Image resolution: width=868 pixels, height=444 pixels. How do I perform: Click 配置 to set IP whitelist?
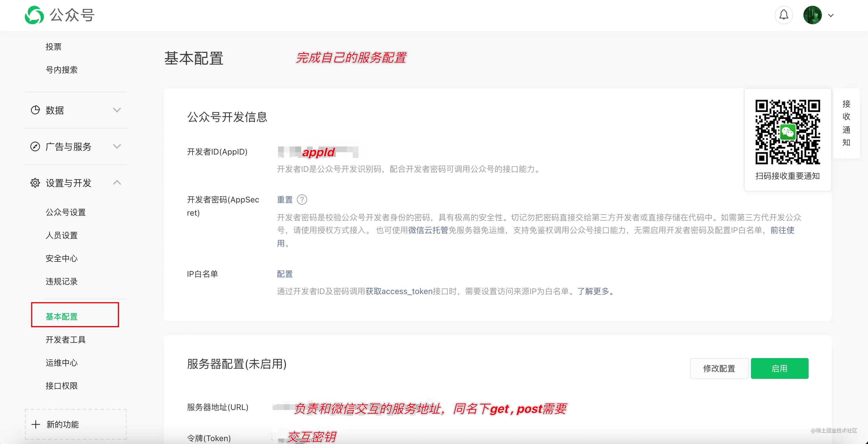285,274
